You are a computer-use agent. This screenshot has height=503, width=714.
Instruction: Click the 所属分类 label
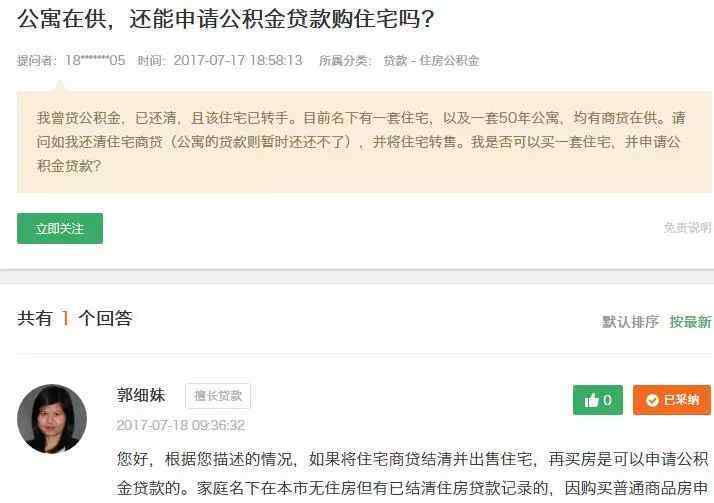(x=344, y=61)
